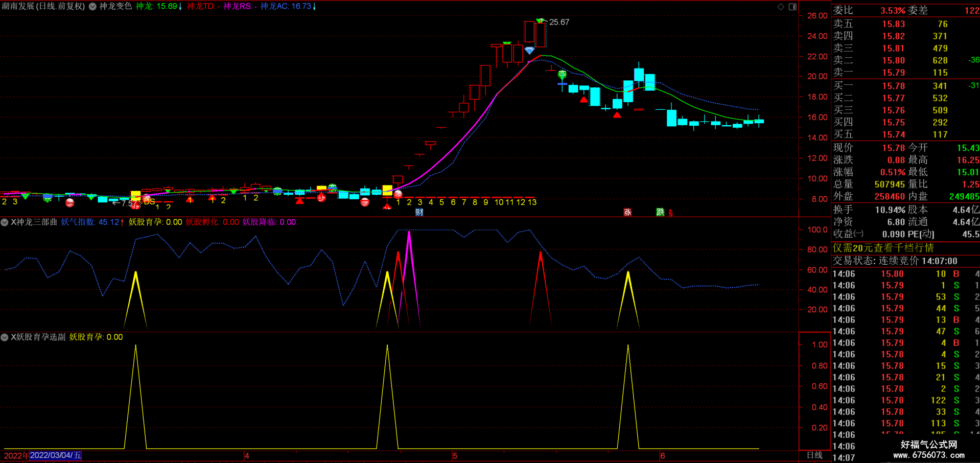Visit 好福气公式网 website watermark link
Viewport: 980px width, 463px height.
pos(929,450)
